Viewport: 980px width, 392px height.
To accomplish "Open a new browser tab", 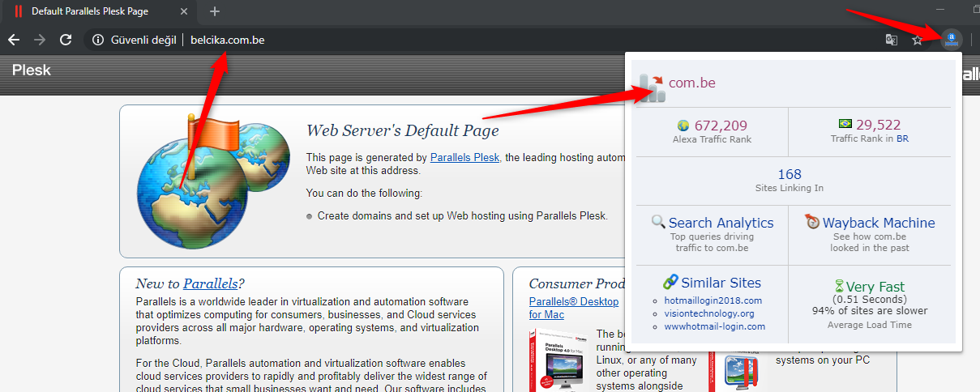I will coord(215,11).
